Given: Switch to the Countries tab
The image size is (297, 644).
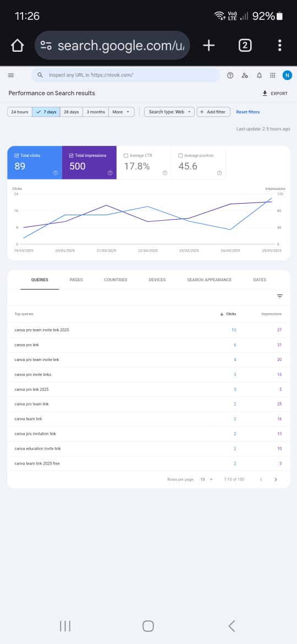Looking at the screenshot, I should click(116, 280).
